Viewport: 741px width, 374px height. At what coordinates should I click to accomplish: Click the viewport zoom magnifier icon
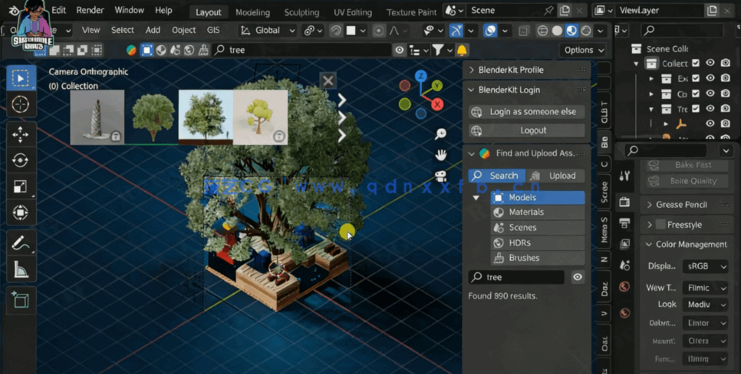click(440, 134)
